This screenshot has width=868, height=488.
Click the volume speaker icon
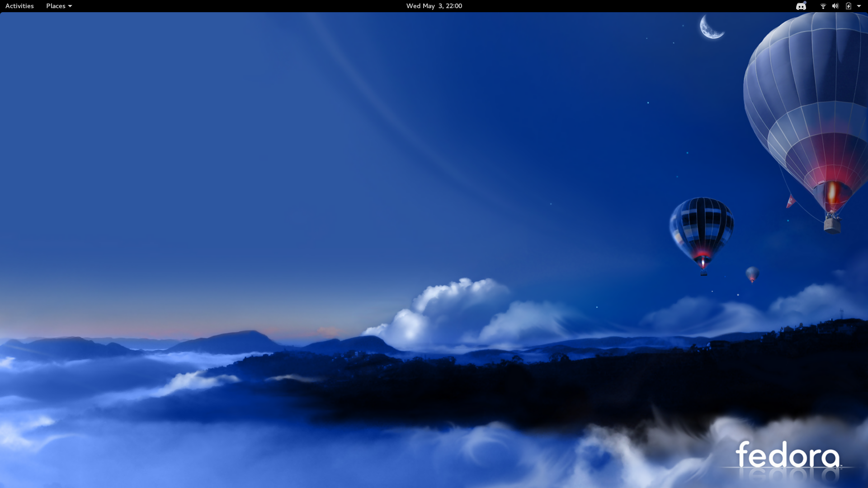coord(835,6)
